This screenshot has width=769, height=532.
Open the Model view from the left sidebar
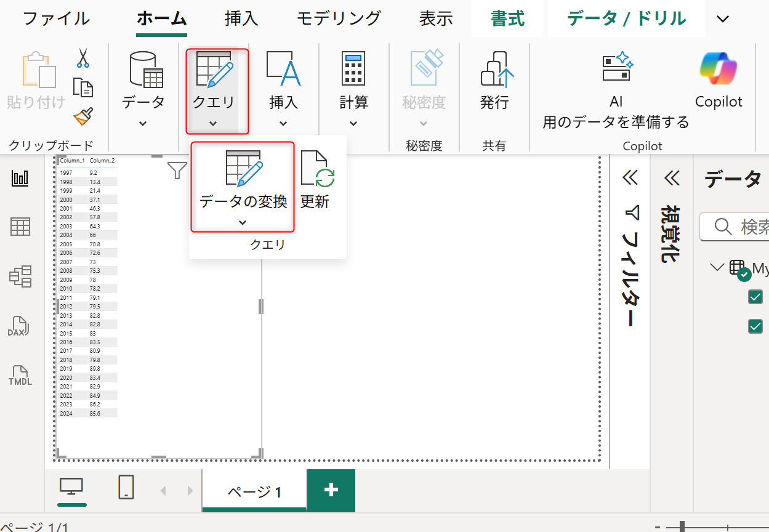coord(20,276)
